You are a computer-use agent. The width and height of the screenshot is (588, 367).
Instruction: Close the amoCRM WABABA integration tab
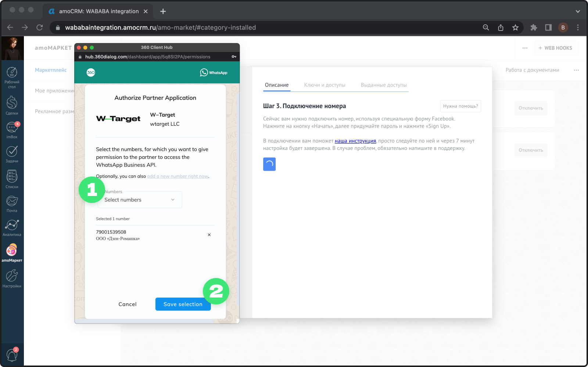146,11
